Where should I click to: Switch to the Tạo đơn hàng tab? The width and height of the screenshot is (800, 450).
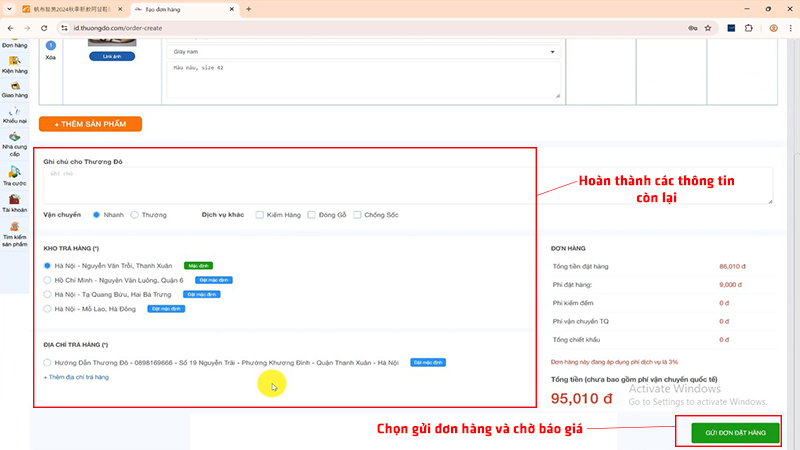180,9
